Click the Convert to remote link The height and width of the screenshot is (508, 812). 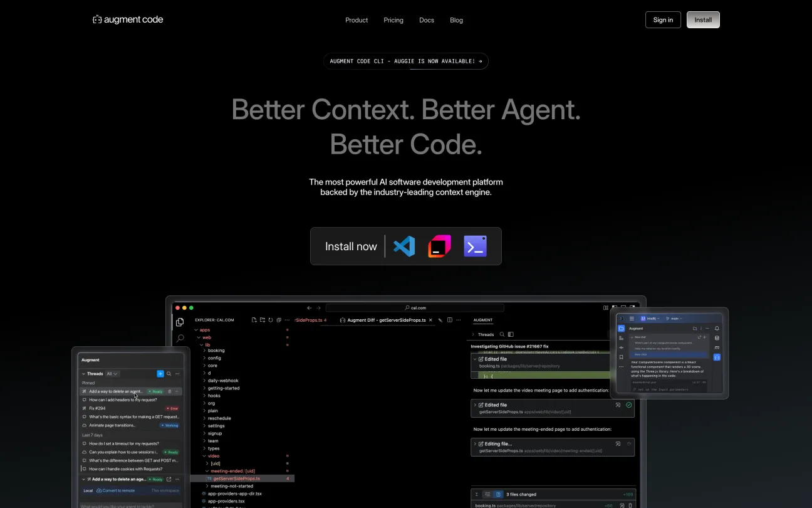(115, 490)
